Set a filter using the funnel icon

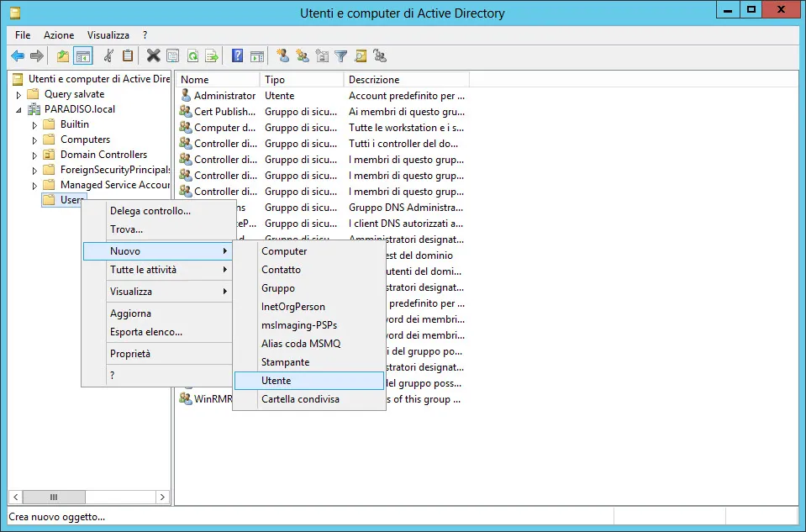(x=342, y=56)
